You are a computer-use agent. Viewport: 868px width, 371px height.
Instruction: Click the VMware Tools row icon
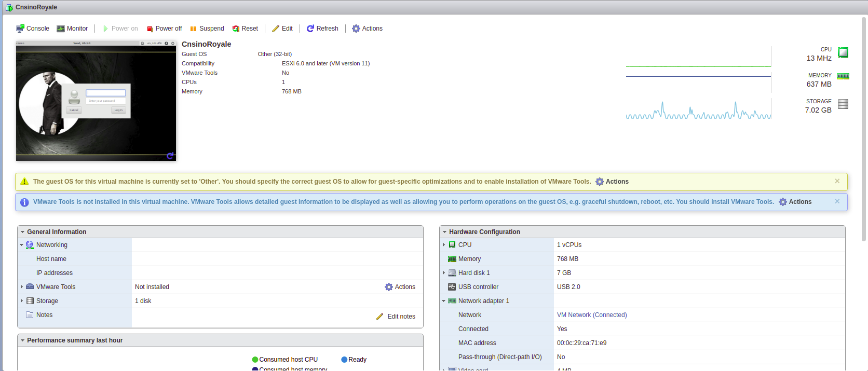30,287
